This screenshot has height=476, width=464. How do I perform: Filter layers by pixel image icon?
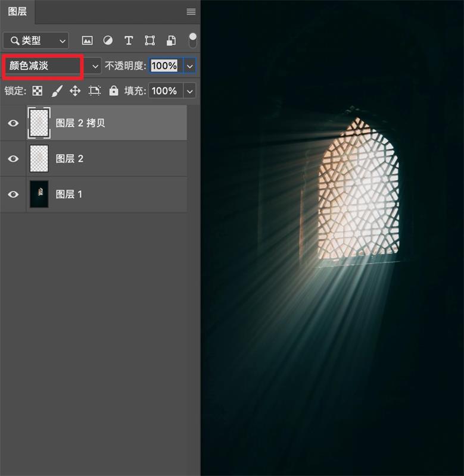click(87, 40)
